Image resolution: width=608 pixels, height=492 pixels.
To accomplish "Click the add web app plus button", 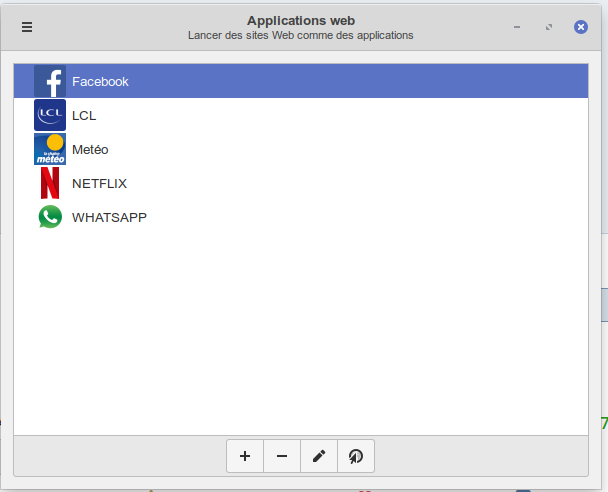I will coord(245,456).
